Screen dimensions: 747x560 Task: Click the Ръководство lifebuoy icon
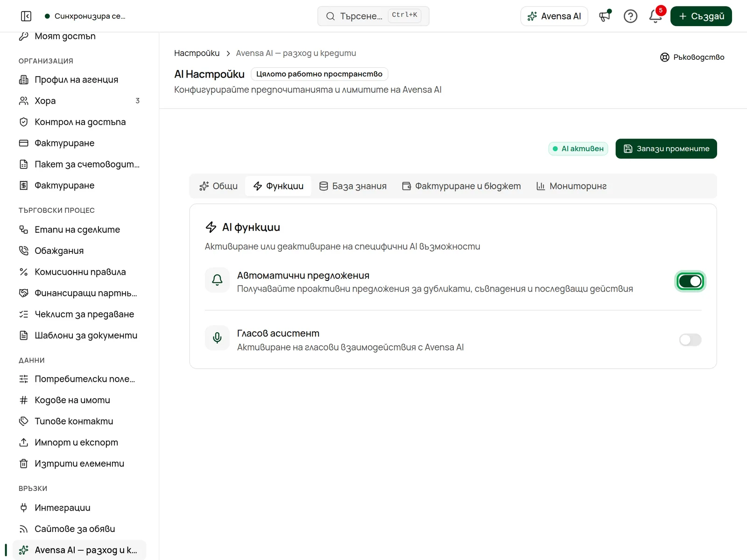click(665, 57)
